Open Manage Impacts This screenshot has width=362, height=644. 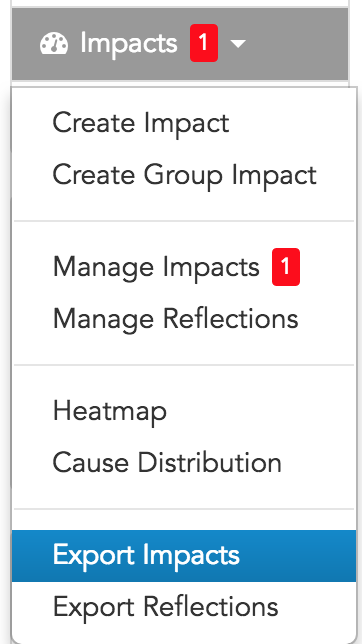tap(156, 267)
